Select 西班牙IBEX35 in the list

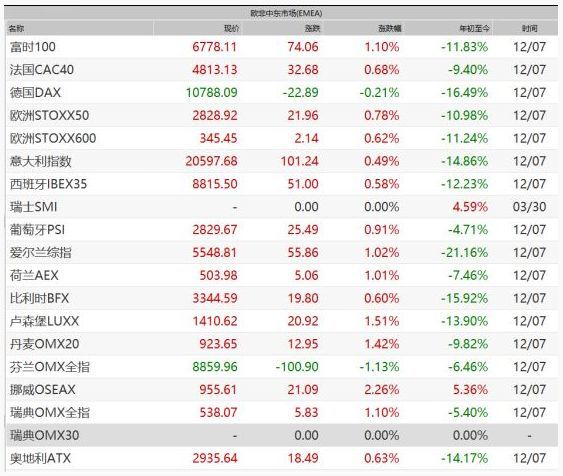pyautogui.click(x=282, y=184)
